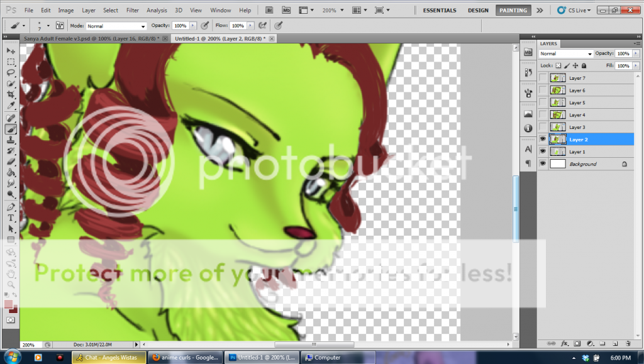The width and height of the screenshot is (644, 364).
Task: Select the Crop tool
Action: pos(11,94)
